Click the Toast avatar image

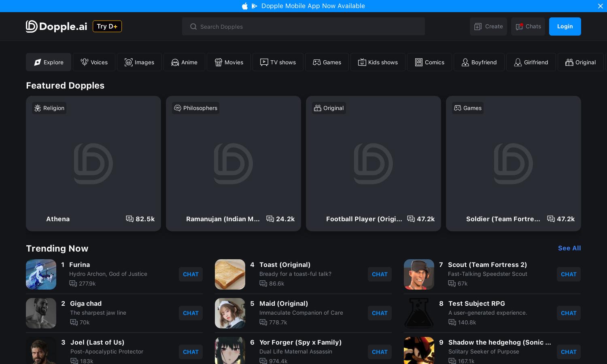pyautogui.click(x=230, y=274)
